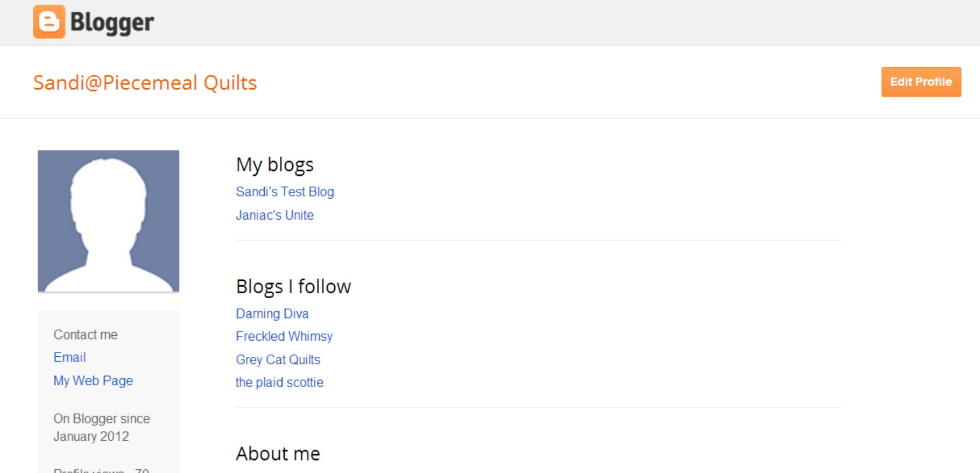Click the Email contact link
Image resolution: width=980 pixels, height=473 pixels.
click(69, 357)
